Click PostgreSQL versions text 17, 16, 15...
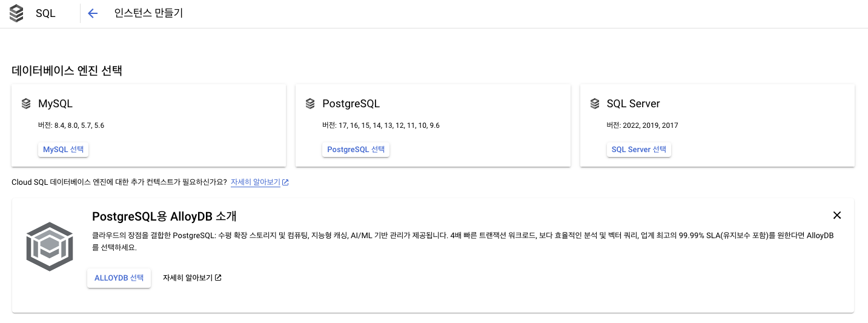This screenshot has height=323, width=868. pos(381,125)
